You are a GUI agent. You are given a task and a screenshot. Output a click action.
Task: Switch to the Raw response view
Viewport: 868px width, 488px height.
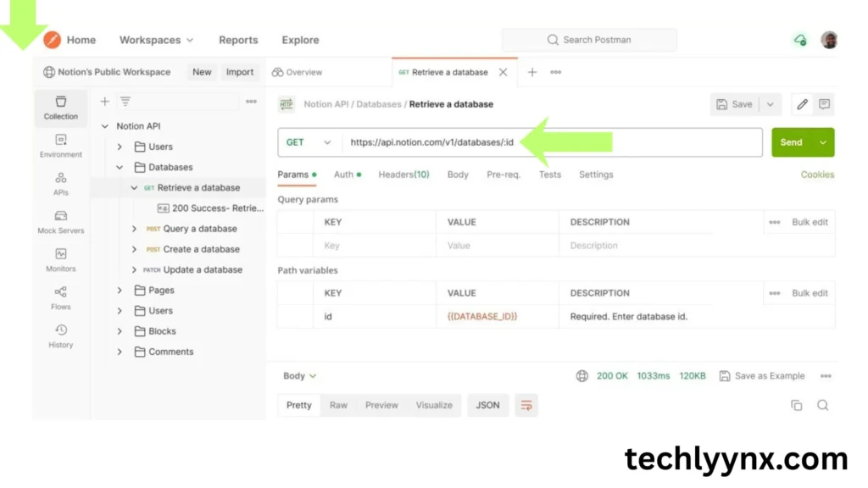[338, 406]
